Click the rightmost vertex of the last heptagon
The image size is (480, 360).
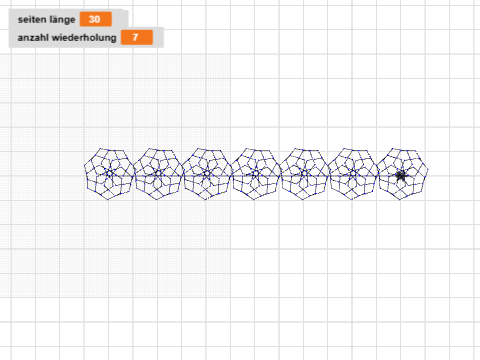coord(428,169)
